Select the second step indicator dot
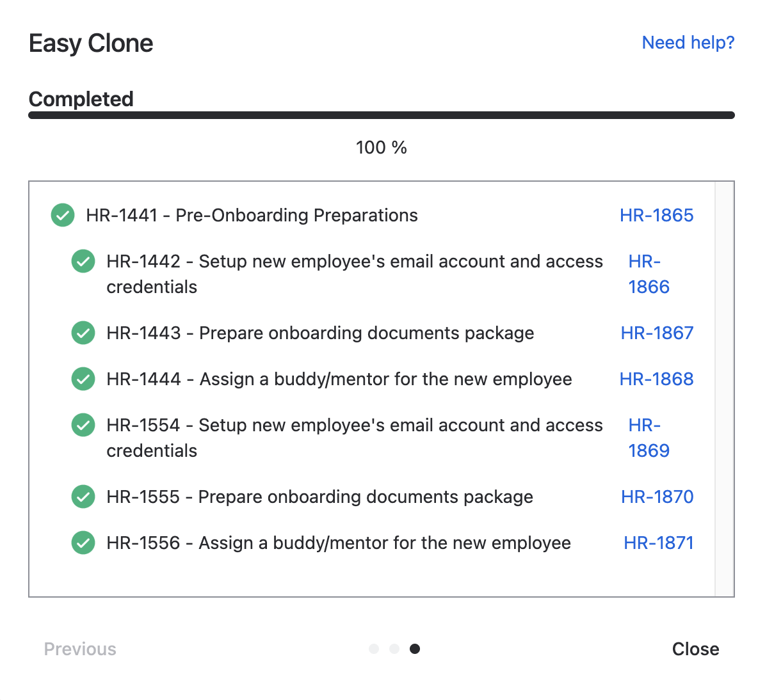758x700 pixels. tap(394, 649)
